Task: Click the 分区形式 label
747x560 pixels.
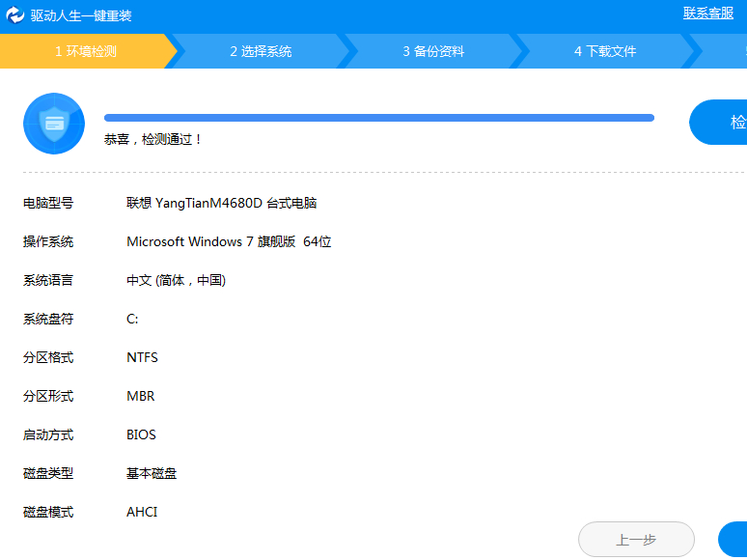Action: coord(48,396)
